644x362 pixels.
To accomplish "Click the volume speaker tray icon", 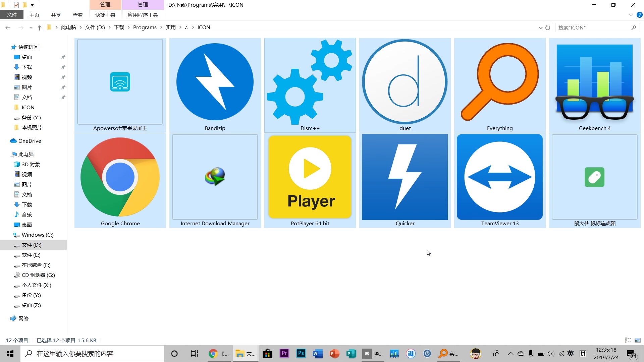I will coord(551,354).
